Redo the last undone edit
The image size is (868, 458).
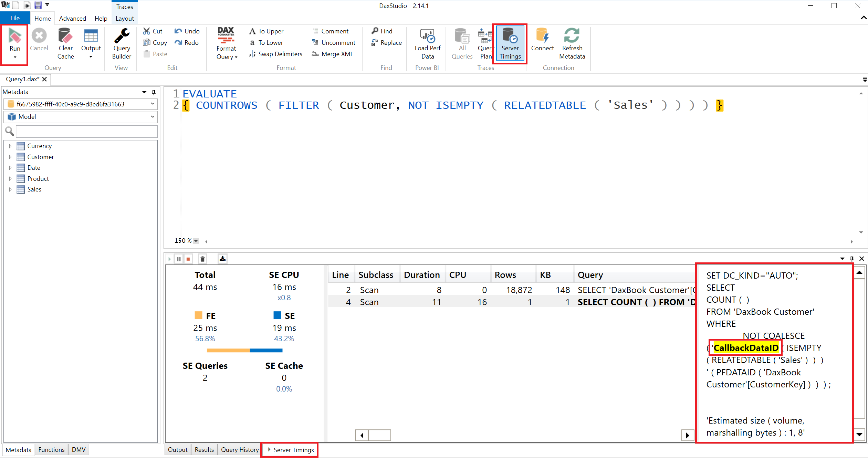187,42
